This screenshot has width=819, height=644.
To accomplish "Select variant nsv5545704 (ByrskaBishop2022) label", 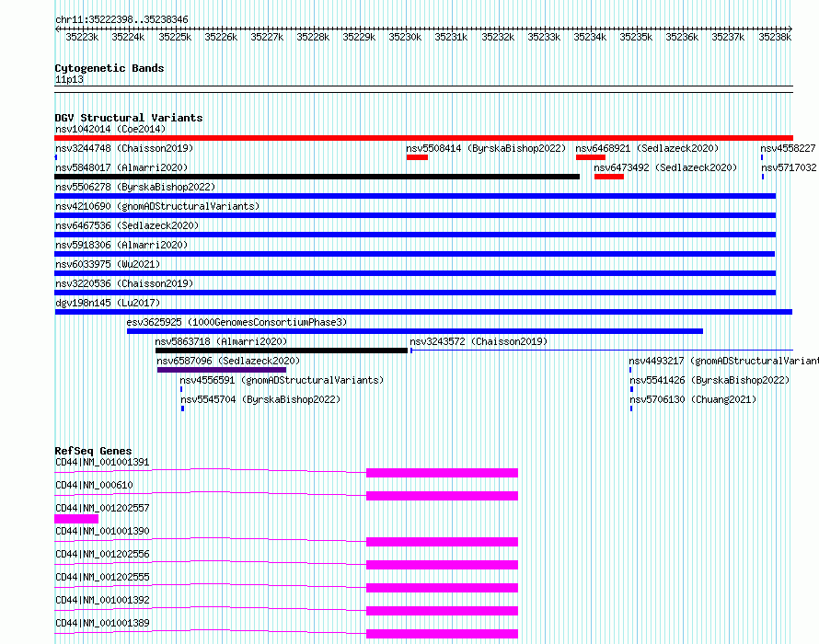I will 260,399.
